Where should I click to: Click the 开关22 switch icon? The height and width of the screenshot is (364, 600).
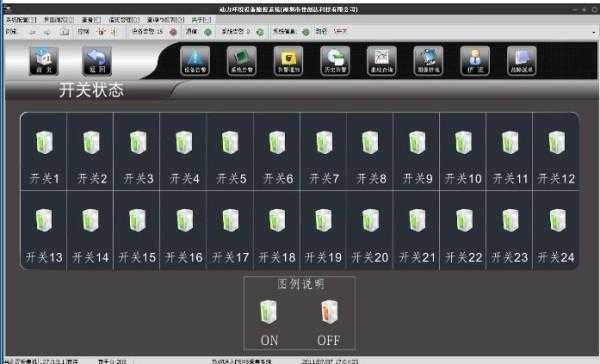pyautogui.click(x=464, y=220)
